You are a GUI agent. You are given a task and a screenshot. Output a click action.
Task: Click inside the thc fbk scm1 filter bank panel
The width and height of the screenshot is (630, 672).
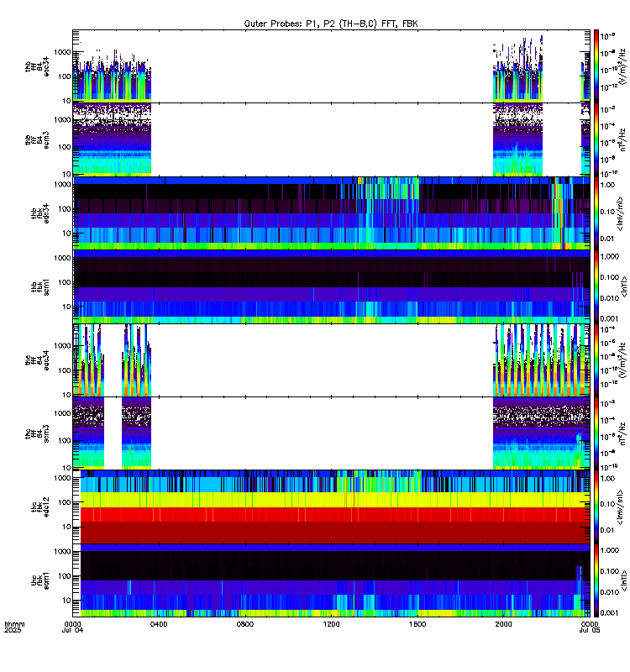point(331,580)
